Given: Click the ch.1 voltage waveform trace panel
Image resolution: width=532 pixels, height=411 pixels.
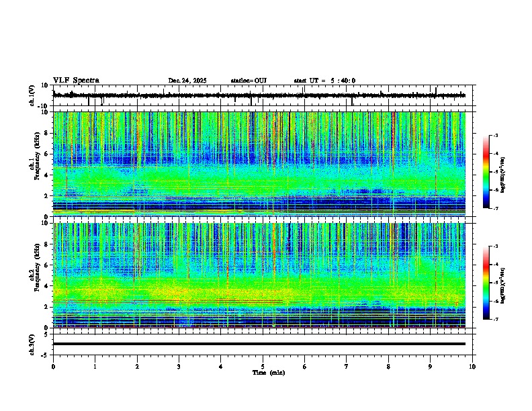Looking at the screenshot, I should coord(264,95).
